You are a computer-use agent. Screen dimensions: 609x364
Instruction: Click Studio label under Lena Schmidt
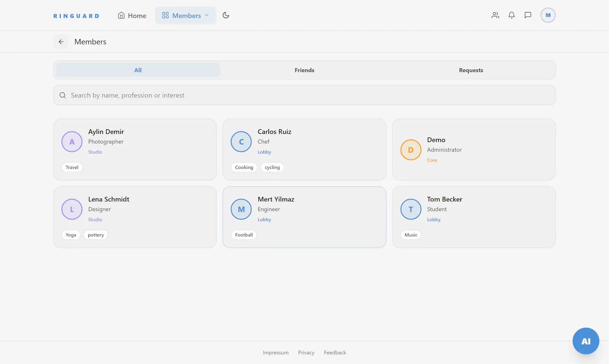pyautogui.click(x=95, y=220)
